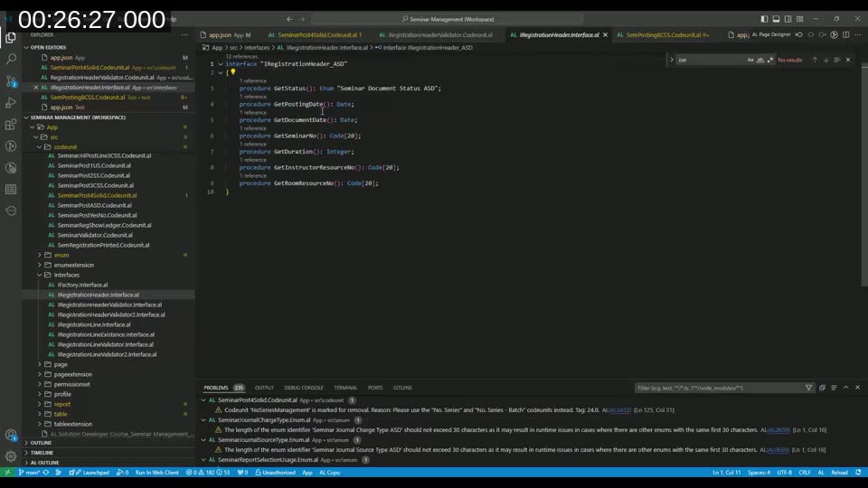This screenshot has width=868, height=488.
Task: Toggle primary side bar layout icon
Action: point(764,19)
